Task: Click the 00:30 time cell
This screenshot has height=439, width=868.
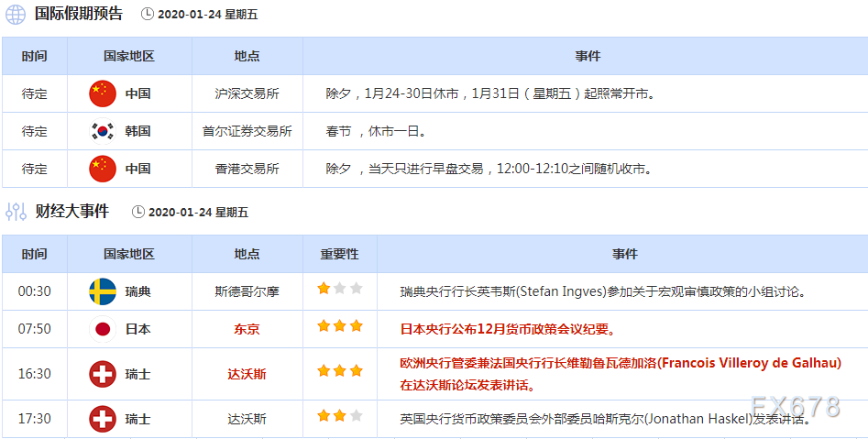Action: click(x=34, y=291)
